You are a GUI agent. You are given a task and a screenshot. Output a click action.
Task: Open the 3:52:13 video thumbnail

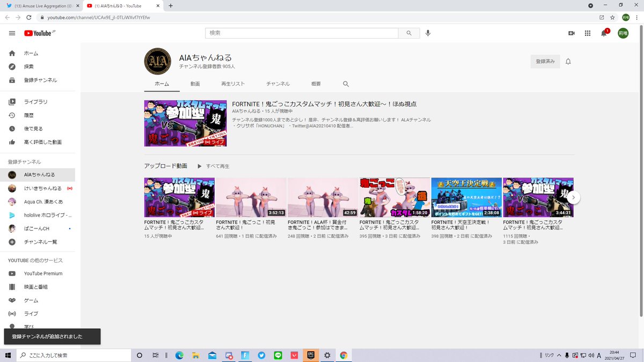click(251, 197)
